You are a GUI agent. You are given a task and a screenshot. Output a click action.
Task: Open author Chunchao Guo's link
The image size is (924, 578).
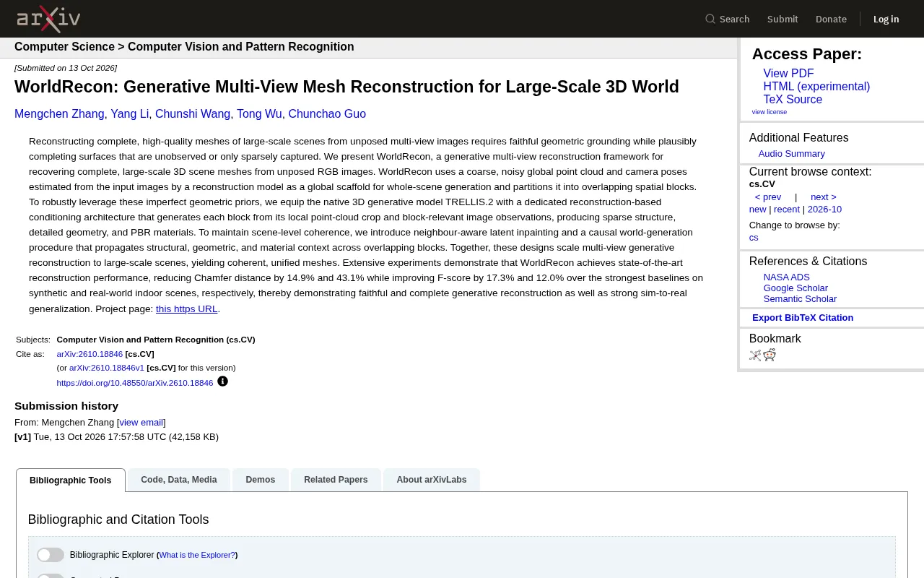click(x=327, y=114)
